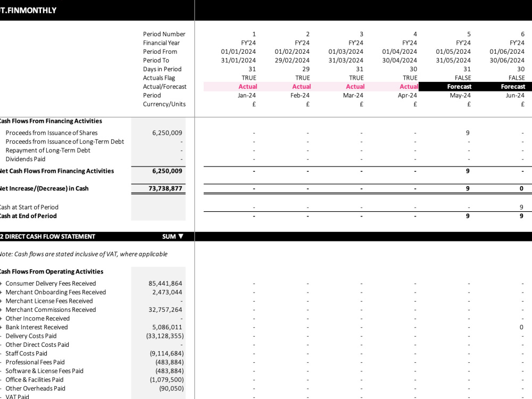Click the 85,441,864 Consumer Delivery Fees total
The height and width of the screenshot is (399, 532).
165,284
